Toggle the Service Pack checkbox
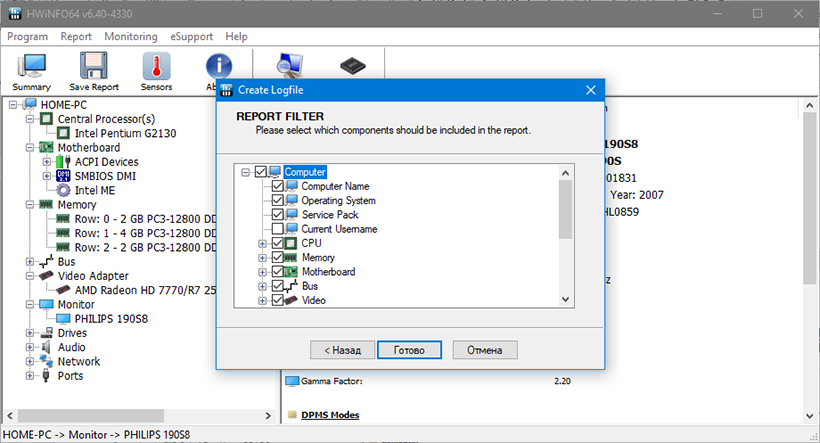 coord(278,214)
